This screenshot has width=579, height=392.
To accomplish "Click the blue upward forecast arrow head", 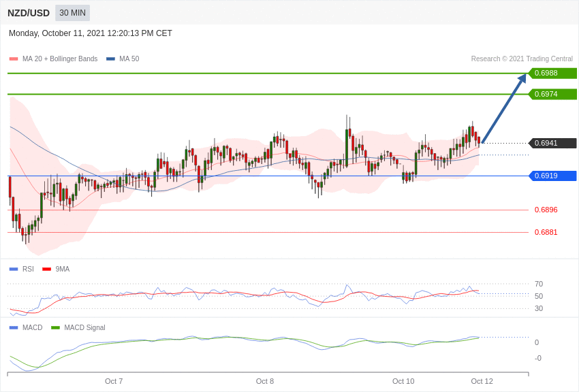I will 522,78.
